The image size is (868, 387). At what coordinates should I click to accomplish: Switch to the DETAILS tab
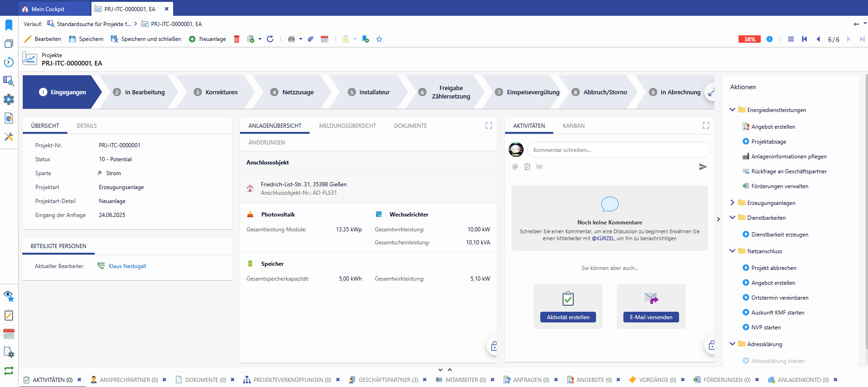[87, 126]
